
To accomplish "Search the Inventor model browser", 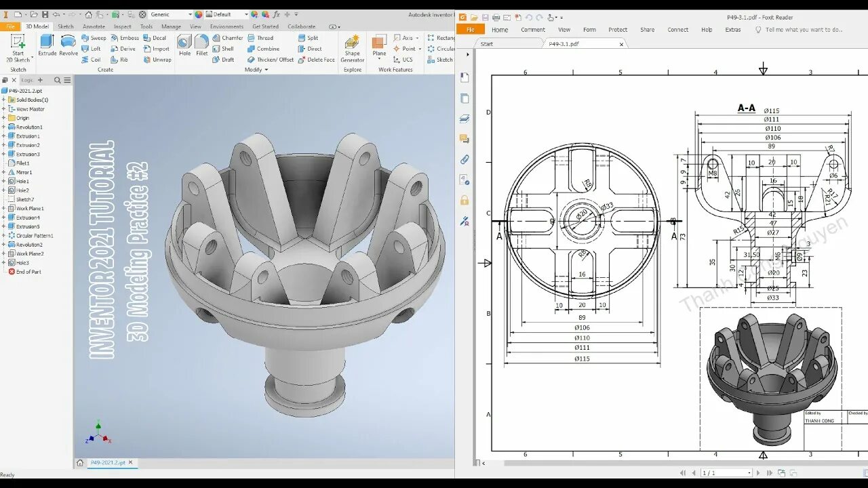I will [x=58, y=80].
